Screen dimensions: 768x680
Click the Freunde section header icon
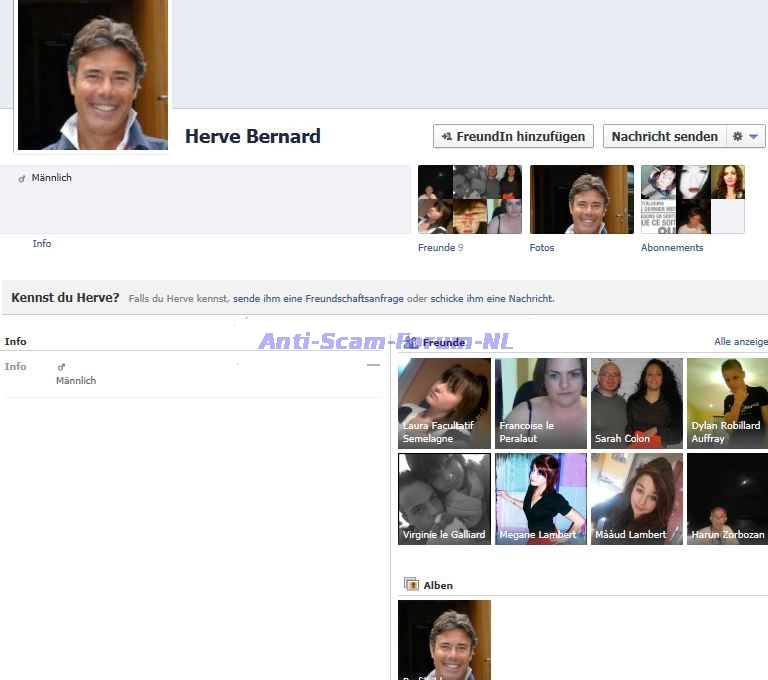(x=411, y=342)
